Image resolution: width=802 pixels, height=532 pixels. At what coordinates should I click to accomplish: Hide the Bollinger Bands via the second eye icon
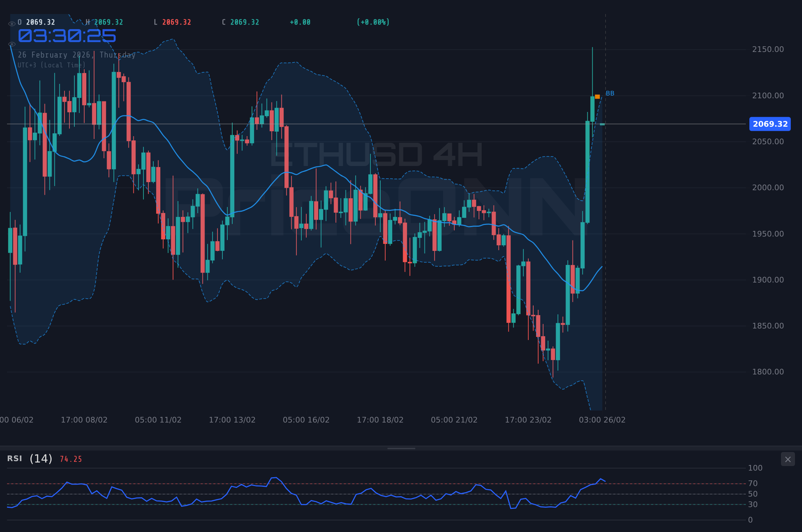12,44
